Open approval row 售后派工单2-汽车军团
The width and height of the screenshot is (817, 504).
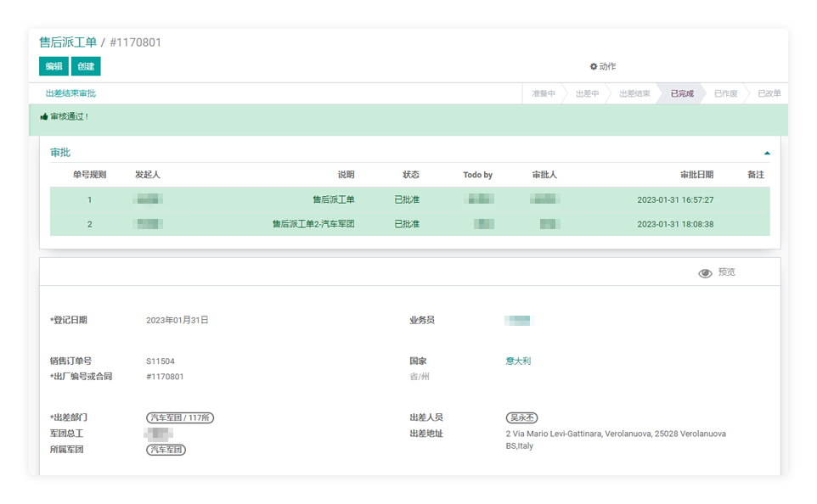click(x=313, y=225)
